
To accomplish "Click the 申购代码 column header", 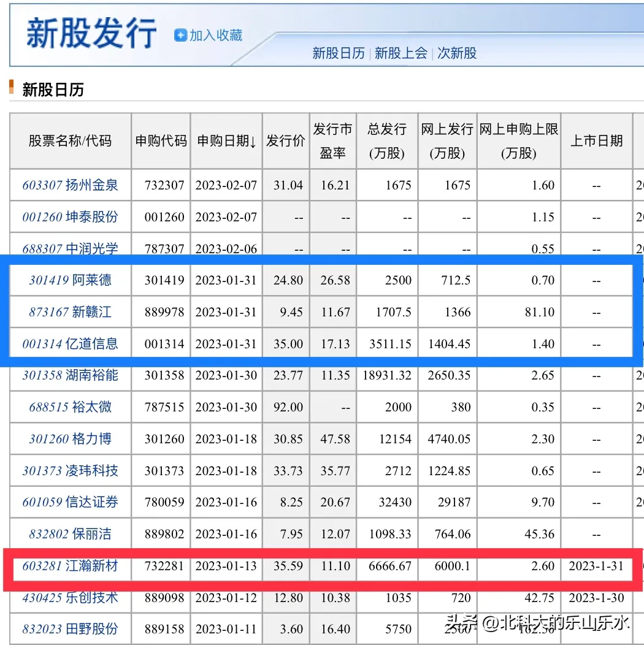I will 161,140.
